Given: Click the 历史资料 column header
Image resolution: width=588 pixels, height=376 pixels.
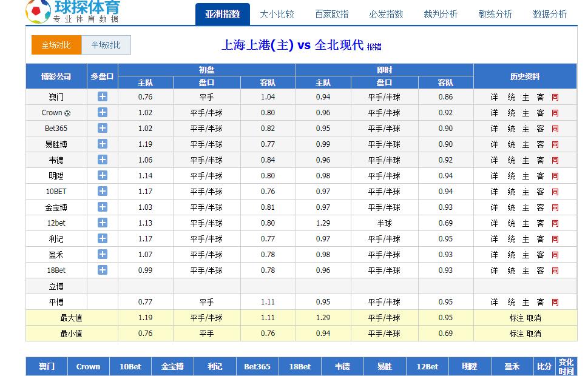Looking at the screenshot, I should (x=525, y=76).
